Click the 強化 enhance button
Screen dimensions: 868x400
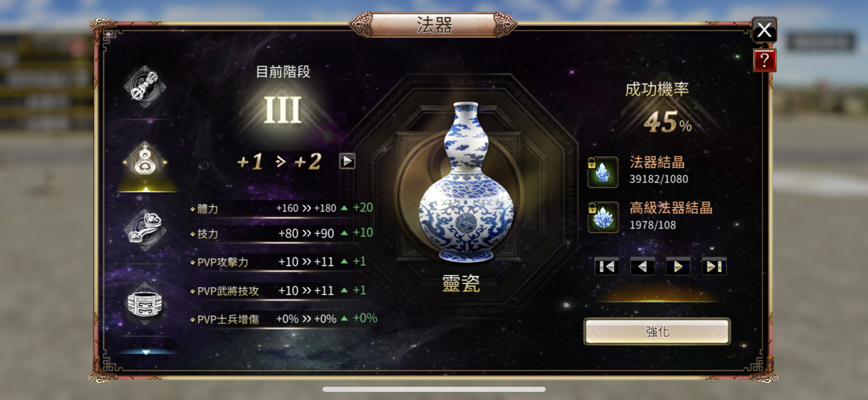657,331
